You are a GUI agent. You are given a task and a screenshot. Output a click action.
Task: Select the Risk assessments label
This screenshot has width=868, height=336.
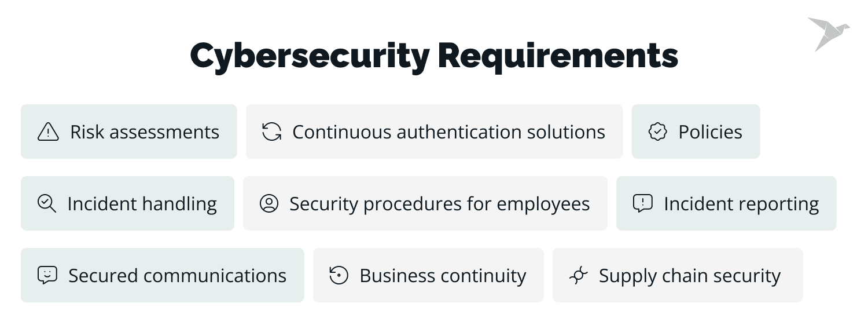[145, 132]
